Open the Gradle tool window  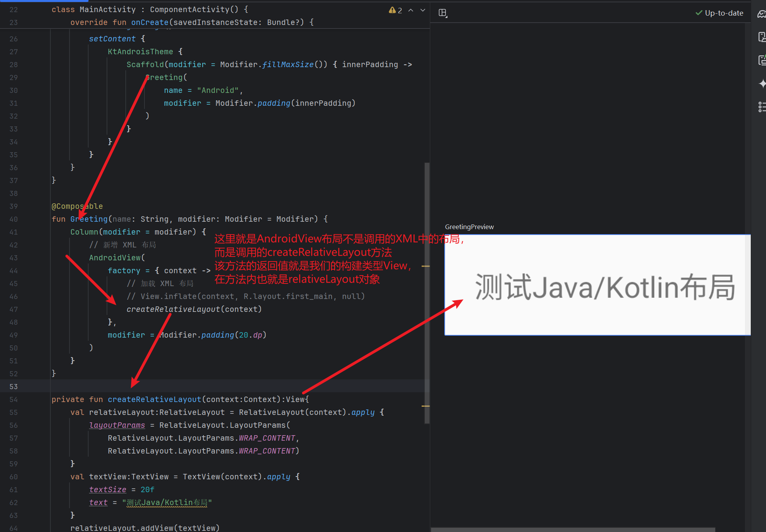(x=762, y=14)
